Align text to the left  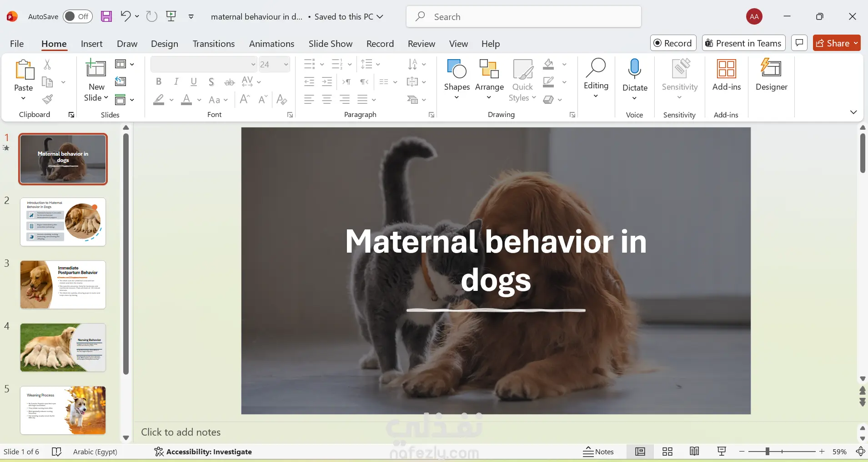(x=309, y=99)
